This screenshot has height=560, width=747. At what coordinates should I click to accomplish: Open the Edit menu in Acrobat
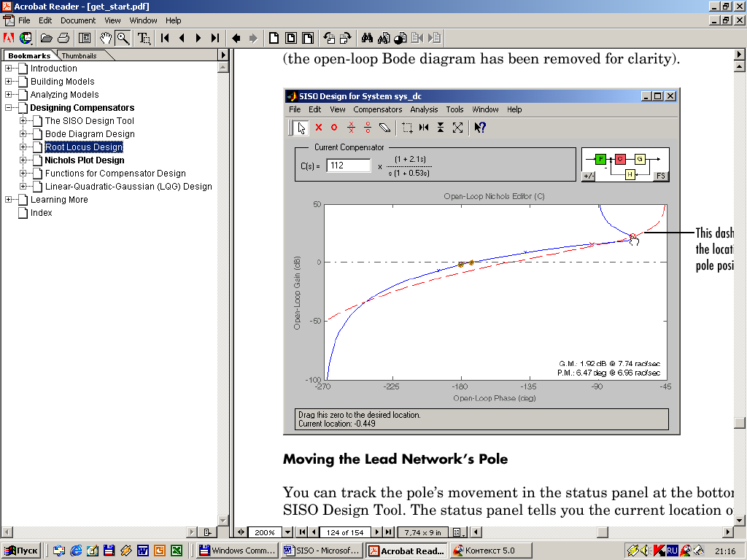tap(45, 20)
